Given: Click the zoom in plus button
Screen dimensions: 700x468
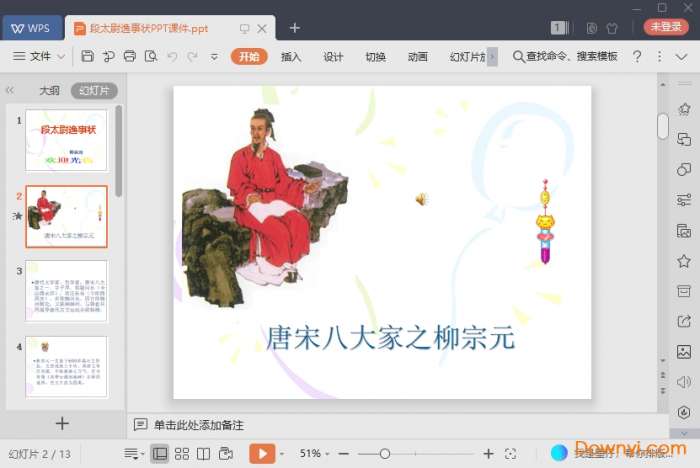Looking at the screenshot, I should tap(488, 454).
